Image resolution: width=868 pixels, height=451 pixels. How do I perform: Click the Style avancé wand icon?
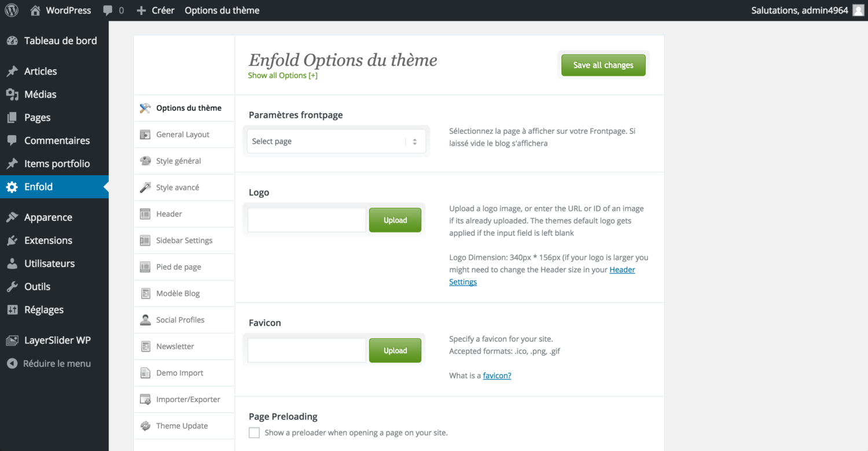[x=145, y=188]
